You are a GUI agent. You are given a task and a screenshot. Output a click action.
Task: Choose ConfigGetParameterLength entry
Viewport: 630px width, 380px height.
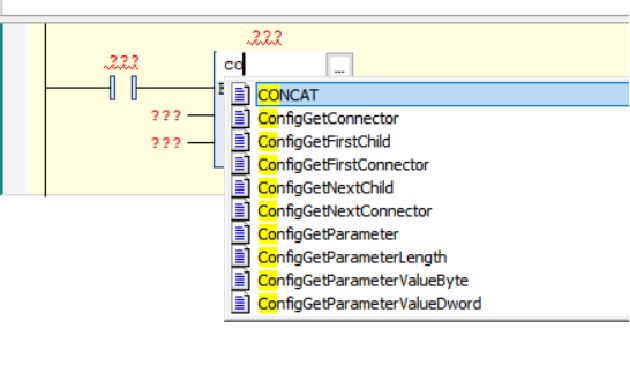pos(352,257)
